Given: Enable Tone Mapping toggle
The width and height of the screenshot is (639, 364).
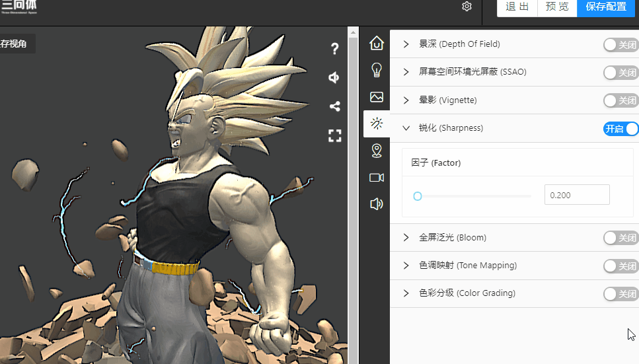Looking at the screenshot, I should coord(620,266).
